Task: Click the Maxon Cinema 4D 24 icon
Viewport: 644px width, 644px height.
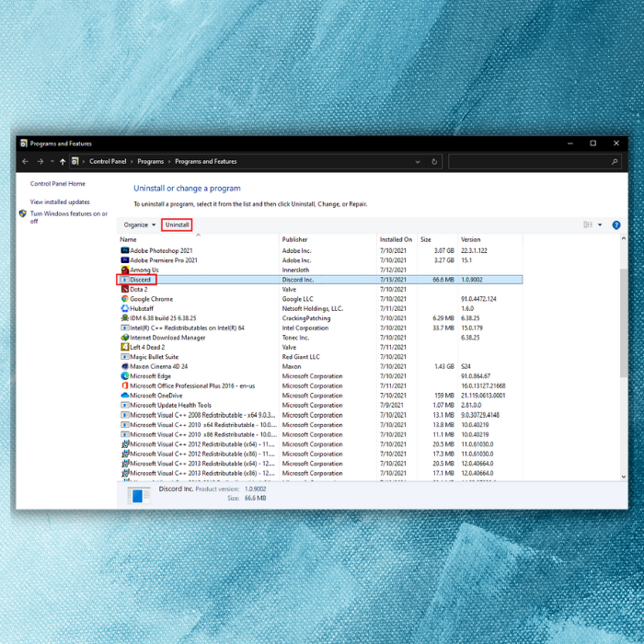Action: [x=125, y=366]
